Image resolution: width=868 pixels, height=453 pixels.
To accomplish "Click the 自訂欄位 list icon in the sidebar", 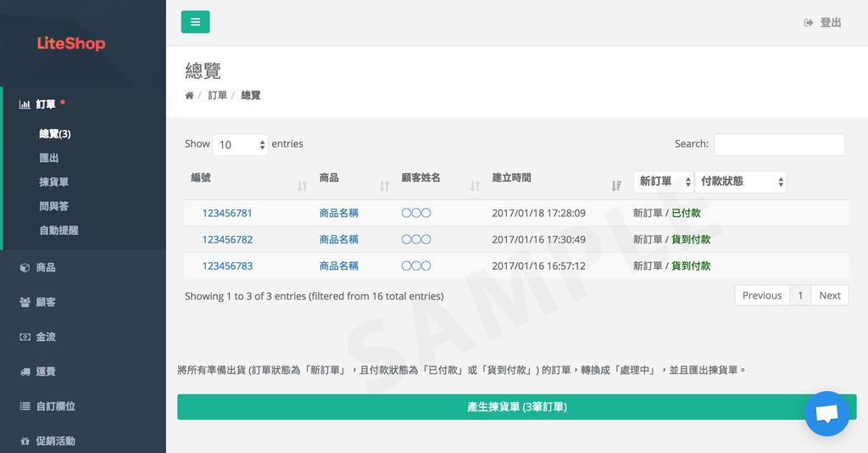I will [x=25, y=406].
